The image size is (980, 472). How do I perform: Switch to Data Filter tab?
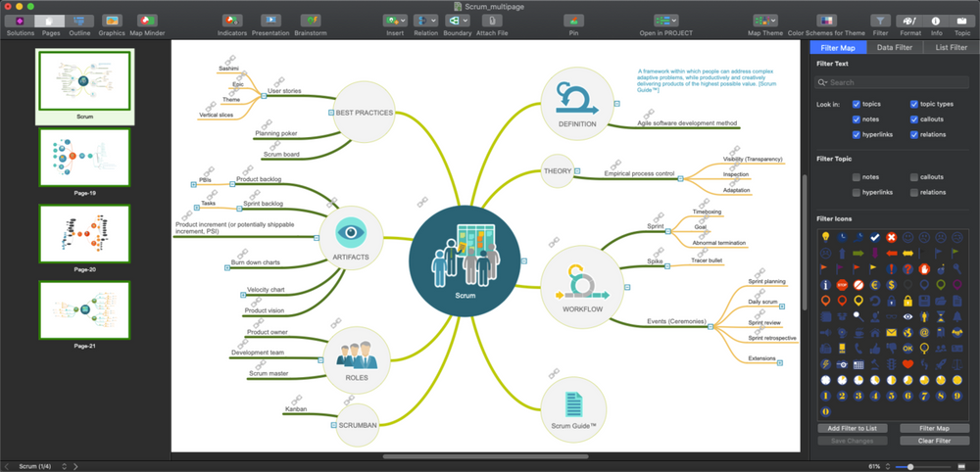pyautogui.click(x=895, y=47)
